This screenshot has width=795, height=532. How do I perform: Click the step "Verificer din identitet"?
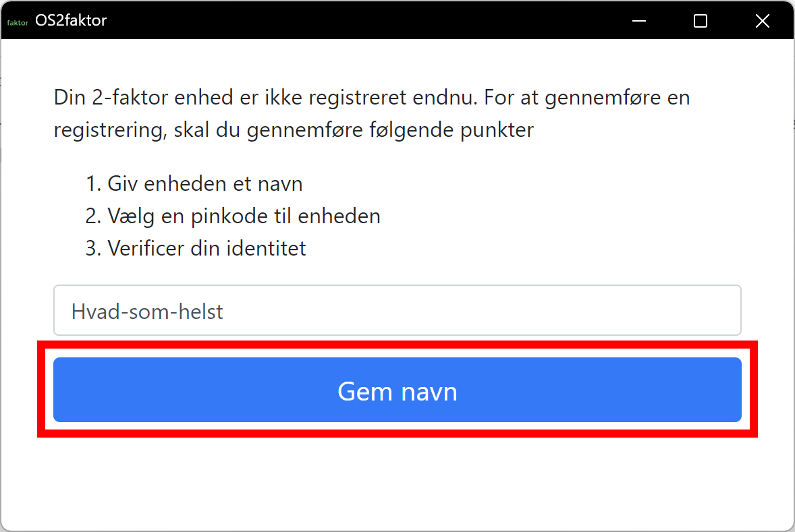pos(207,248)
